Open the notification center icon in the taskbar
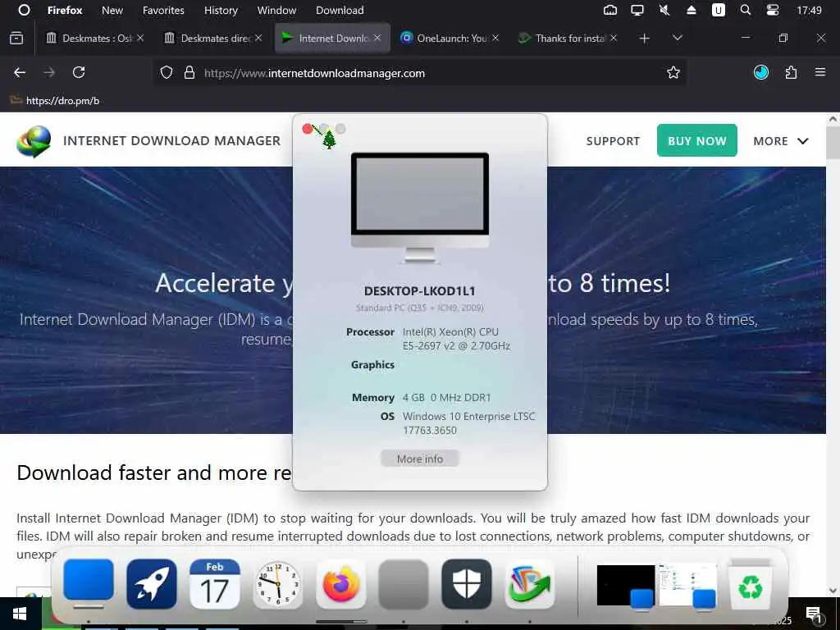 tap(814, 615)
